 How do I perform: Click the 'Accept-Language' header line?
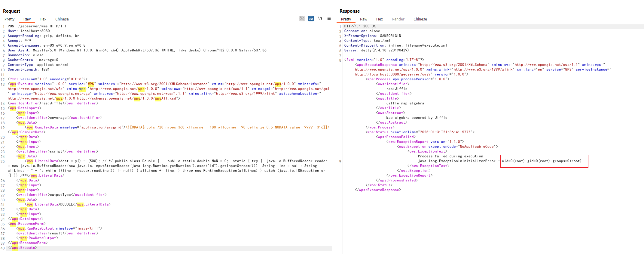(x=47, y=45)
